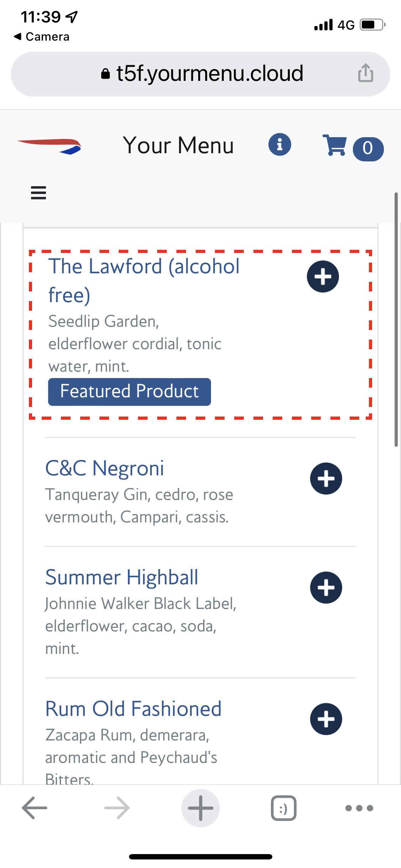The image size is (401, 868).
Task: Add Summer Highball to cart
Action: pos(326,588)
